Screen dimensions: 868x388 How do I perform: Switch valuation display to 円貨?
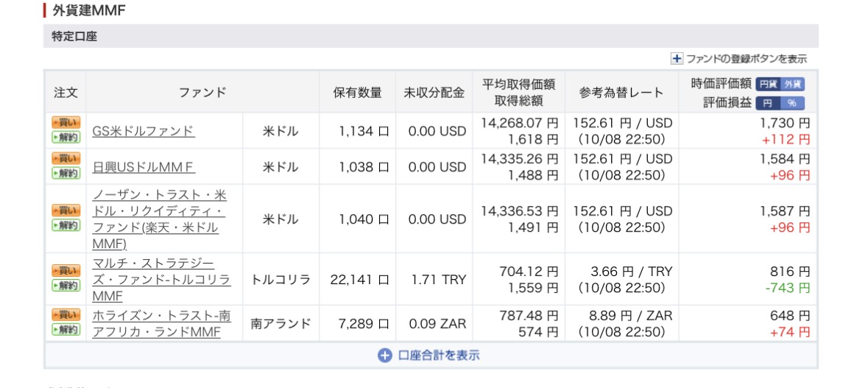[768, 84]
